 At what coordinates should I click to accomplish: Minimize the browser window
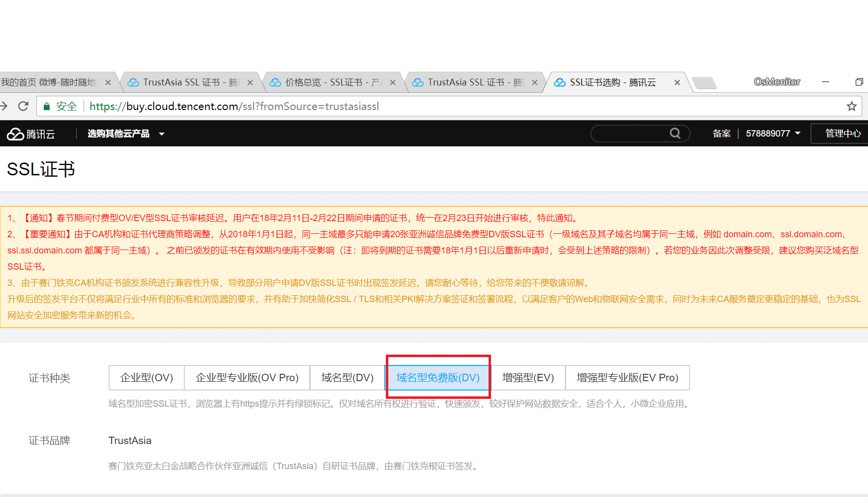[x=825, y=82]
